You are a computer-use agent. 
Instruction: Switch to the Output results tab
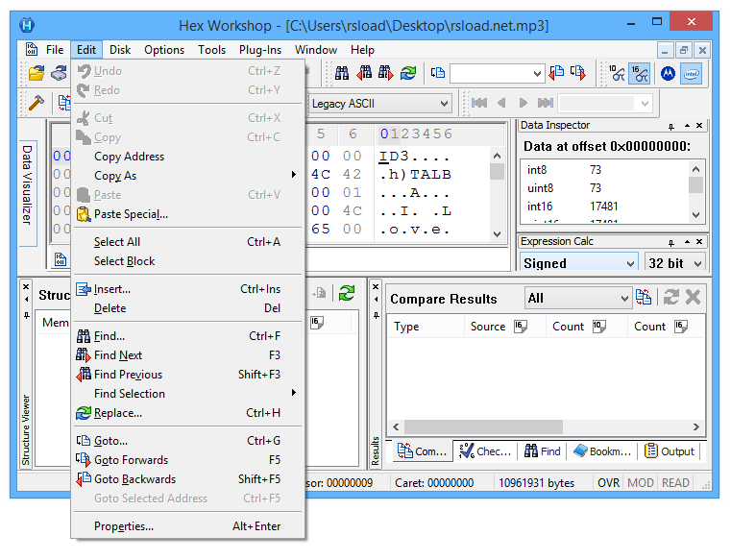coord(670,451)
